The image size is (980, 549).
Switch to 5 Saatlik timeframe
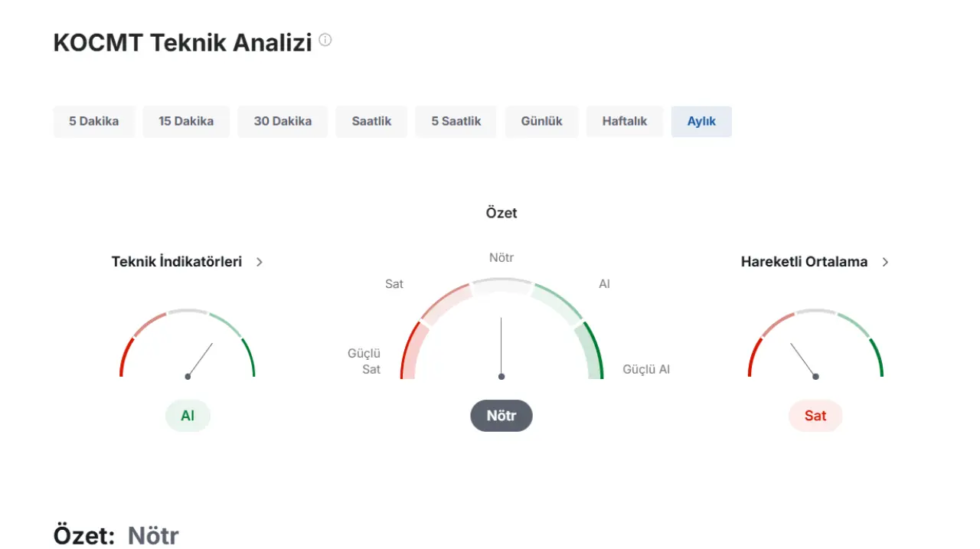pos(456,121)
